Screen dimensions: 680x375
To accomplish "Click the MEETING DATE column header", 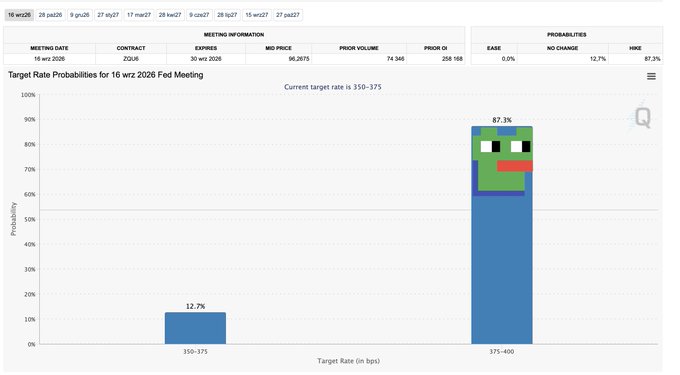I will pyautogui.click(x=49, y=48).
